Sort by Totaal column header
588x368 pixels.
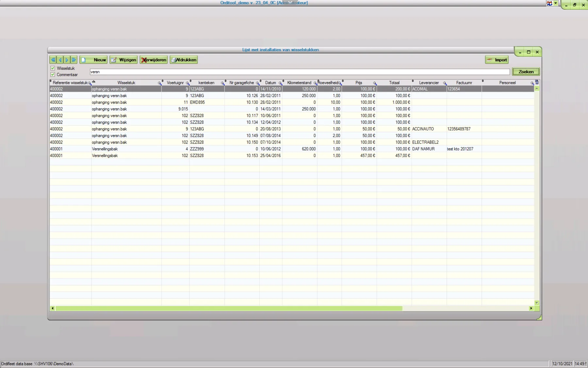pos(394,83)
